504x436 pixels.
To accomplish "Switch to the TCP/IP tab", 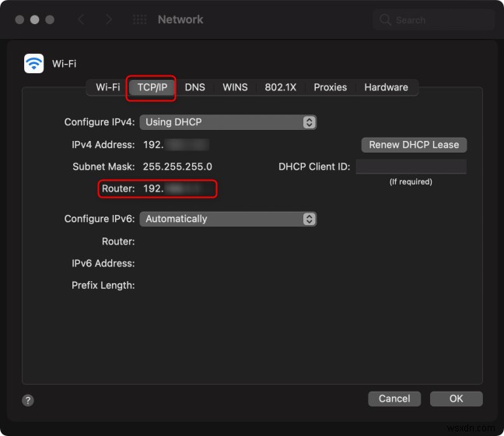I will [152, 87].
